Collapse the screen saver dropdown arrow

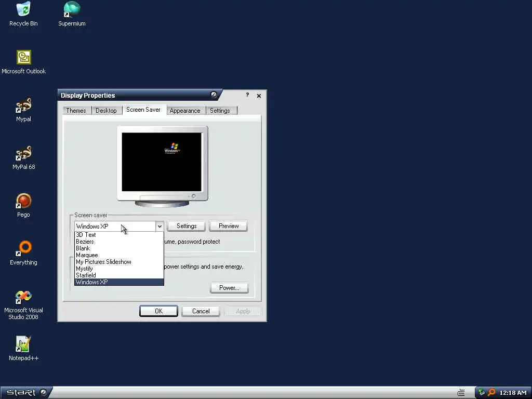[x=159, y=227]
